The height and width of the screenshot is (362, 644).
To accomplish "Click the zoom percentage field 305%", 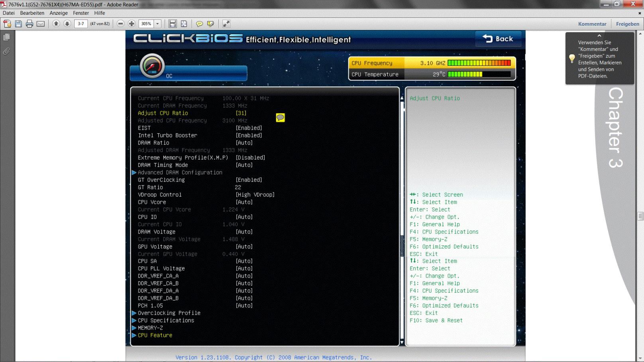I will click(146, 24).
